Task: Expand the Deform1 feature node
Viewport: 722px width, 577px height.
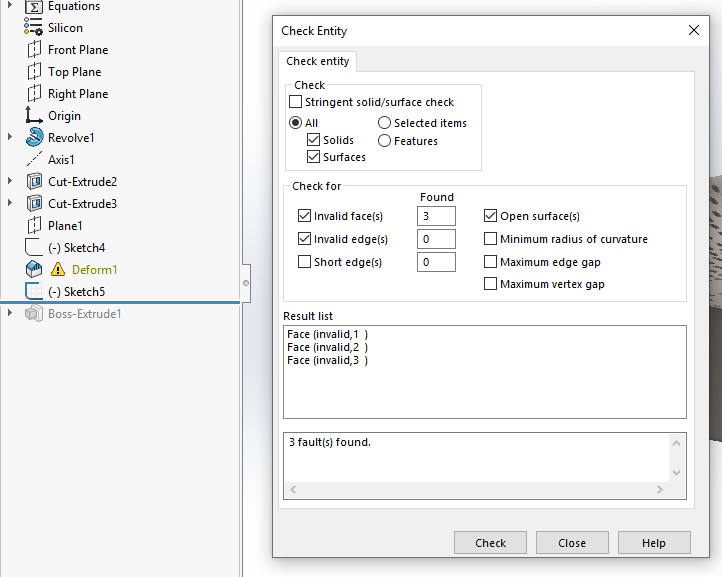Action: 10,270
